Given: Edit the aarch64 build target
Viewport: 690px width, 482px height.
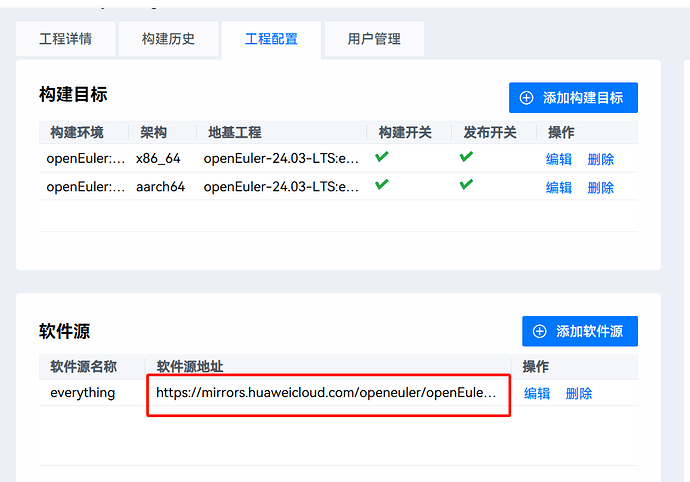Looking at the screenshot, I should 559,187.
